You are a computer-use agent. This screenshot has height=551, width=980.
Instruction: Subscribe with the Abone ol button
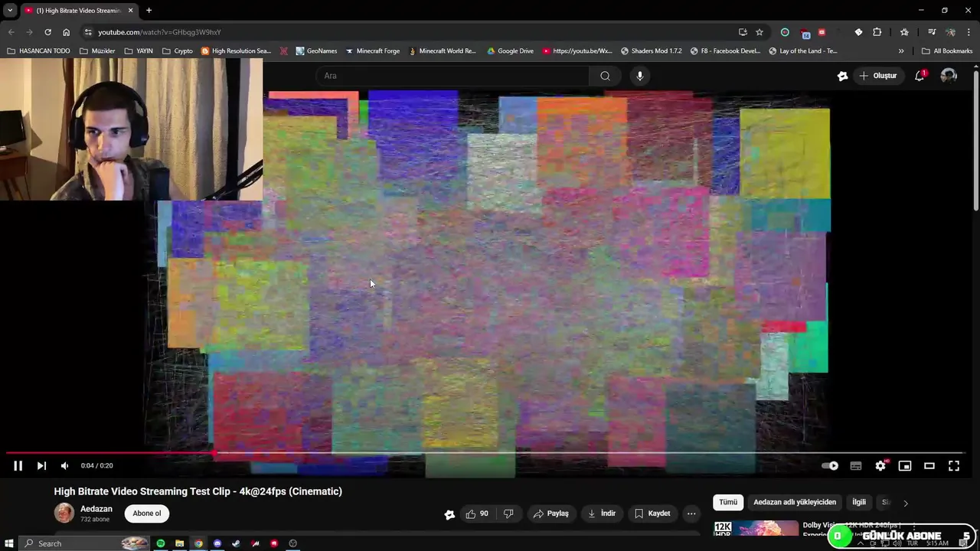coord(147,514)
